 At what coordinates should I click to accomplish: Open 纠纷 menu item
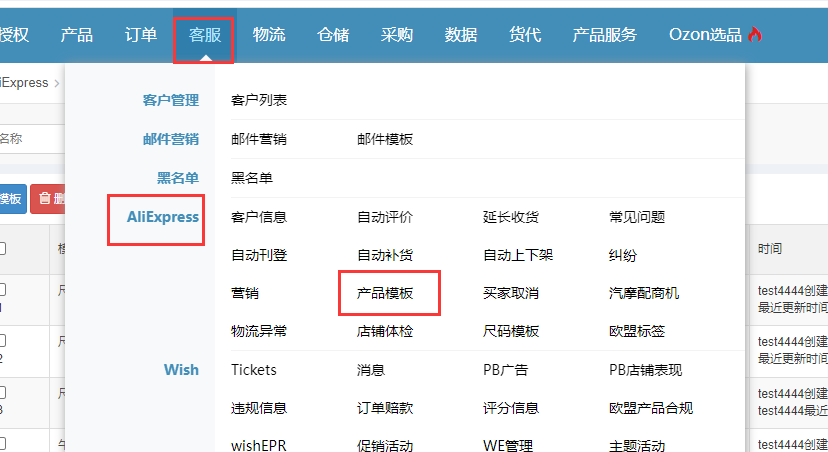pyautogui.click(x=623, y=255)
